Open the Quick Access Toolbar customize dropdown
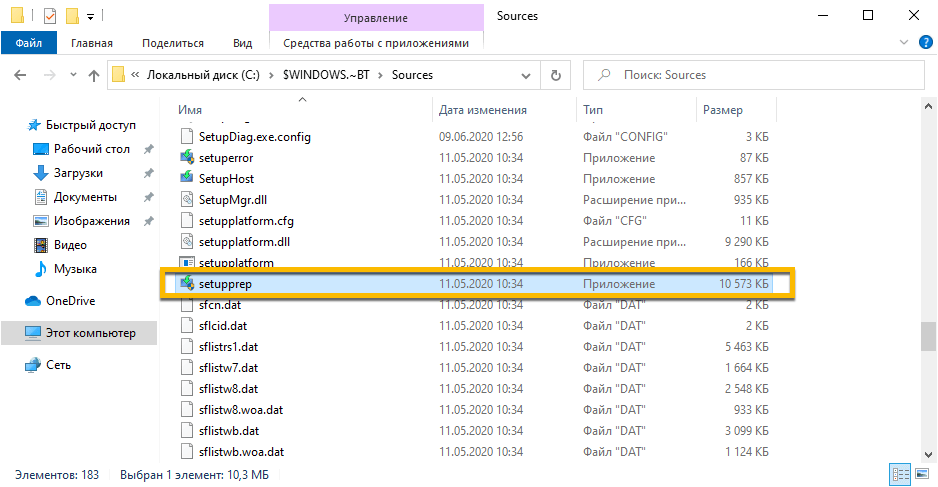The height and width of the screenshot is (487, 938). click(x=90, y=17)
